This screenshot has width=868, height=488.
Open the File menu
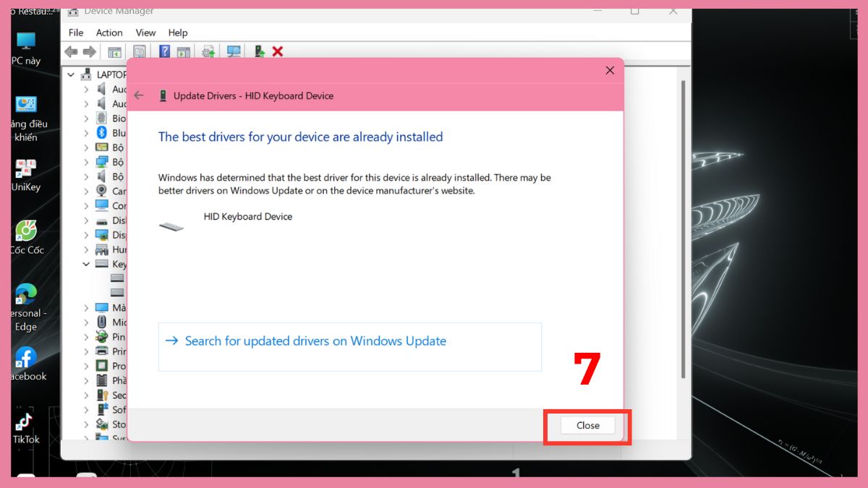tap(75, 33)
